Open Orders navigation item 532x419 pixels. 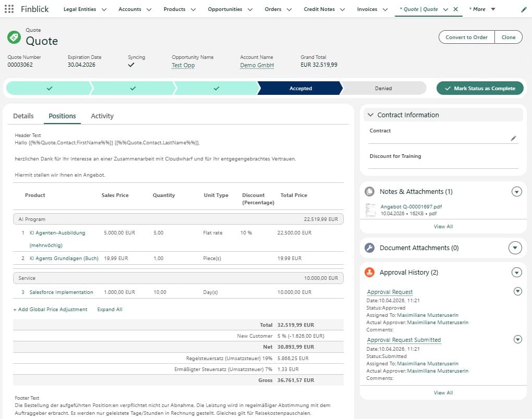[x=273, y=9]
